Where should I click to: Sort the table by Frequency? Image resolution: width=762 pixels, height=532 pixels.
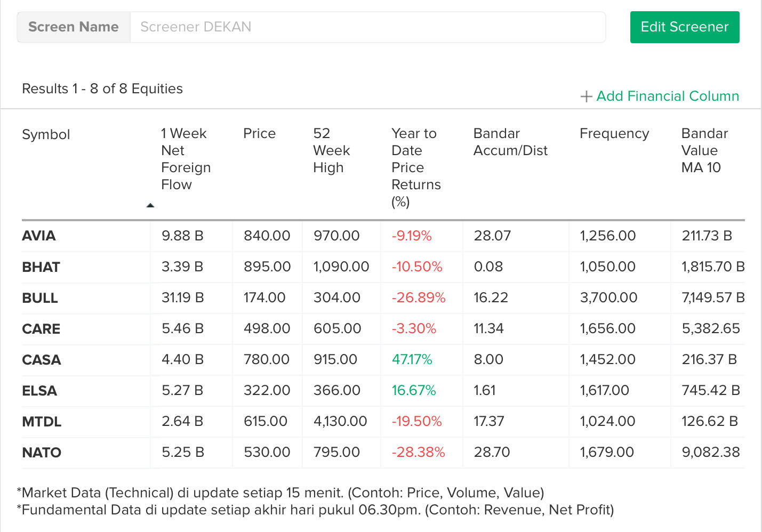[x=614, y=134]
